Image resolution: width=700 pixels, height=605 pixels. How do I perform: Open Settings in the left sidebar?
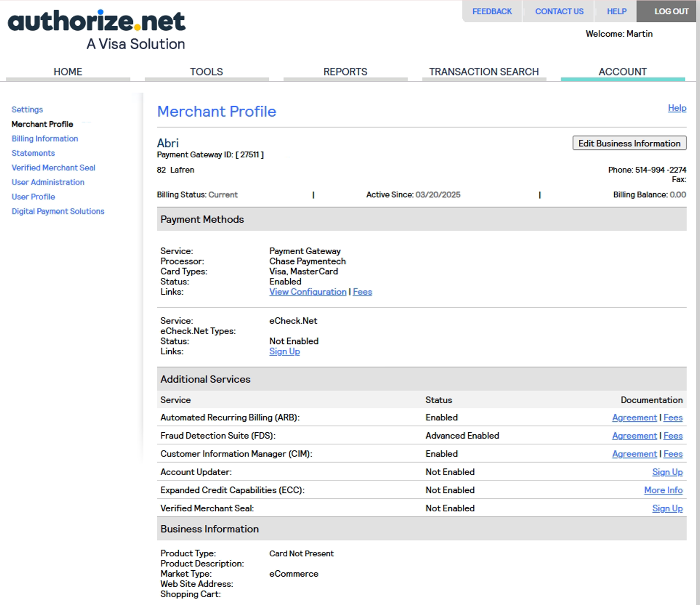click(27, 110)
